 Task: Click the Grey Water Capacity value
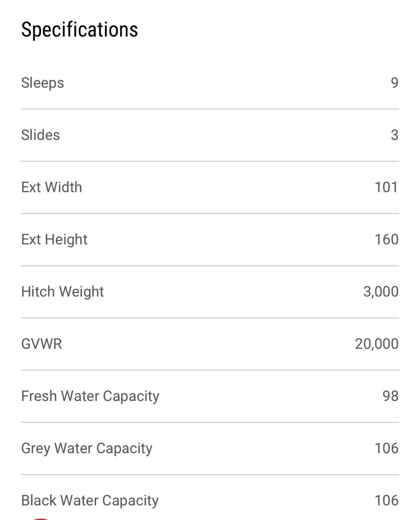pyautogui.click(x=386, y=448)
